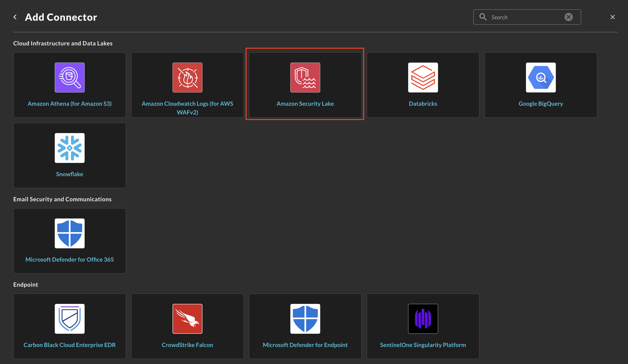This screenshot has height=364, width=628.
Task: Click the search input field
Action: 527,17
